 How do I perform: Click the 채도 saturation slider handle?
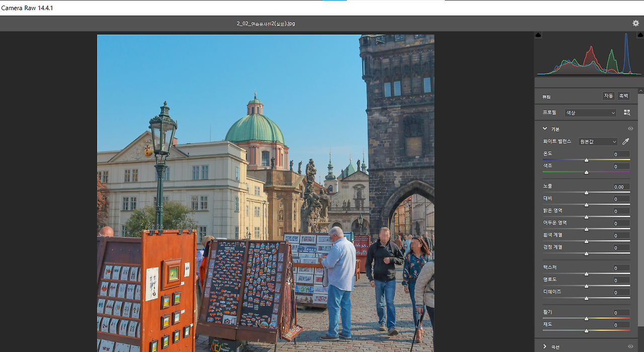(586, 331)
